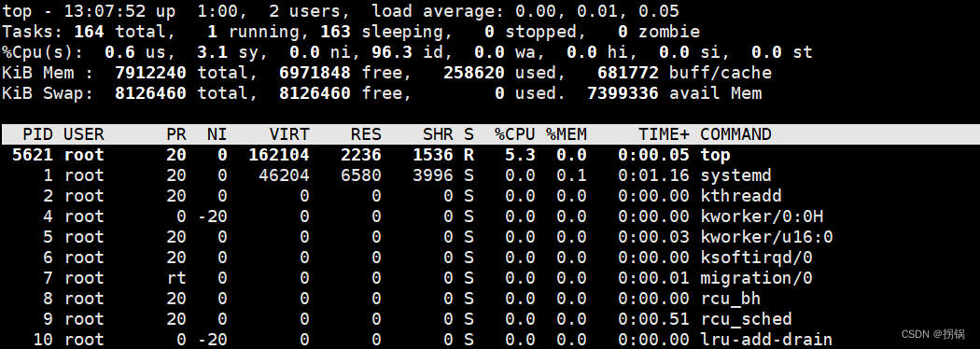Click the 681772 buff/cache value
The width and height of the screenshot is (980, 349).
[x=628, y=73]
